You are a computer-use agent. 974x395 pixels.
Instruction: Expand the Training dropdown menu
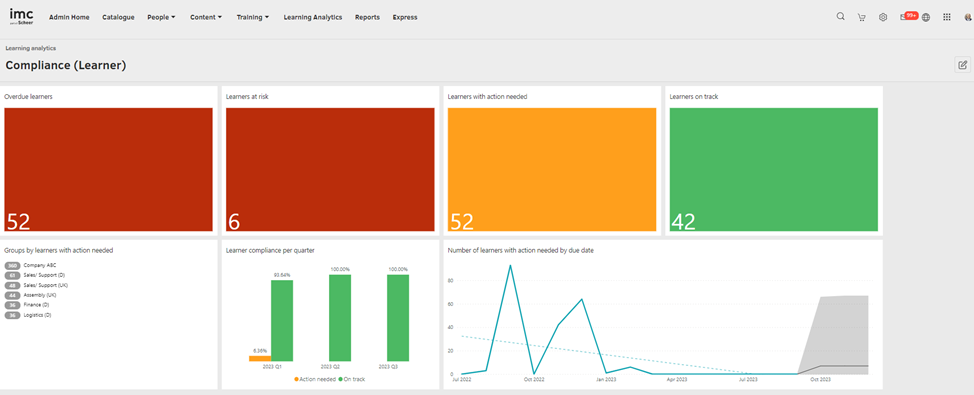pos(253,17)
